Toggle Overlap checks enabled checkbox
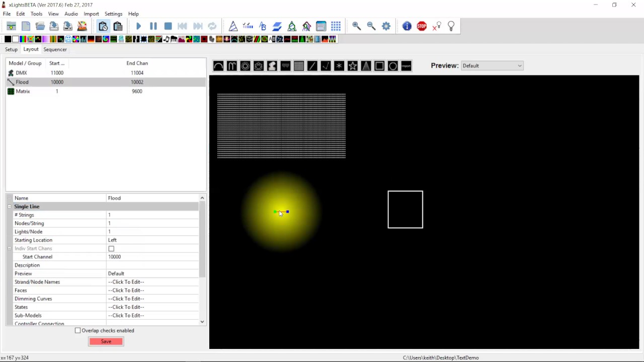The height and width of the screenshot is (362, 644). (x=77, y=331)
